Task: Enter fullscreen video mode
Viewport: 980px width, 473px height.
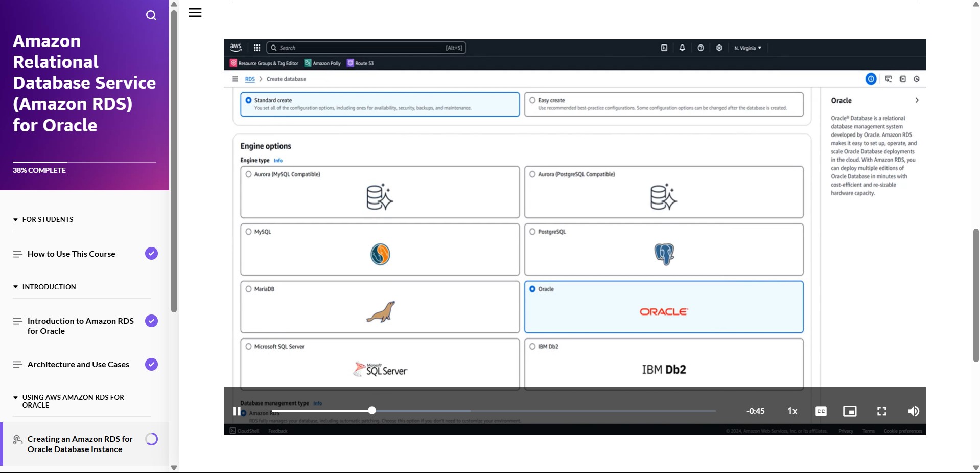Action: (x=881, y=411)
